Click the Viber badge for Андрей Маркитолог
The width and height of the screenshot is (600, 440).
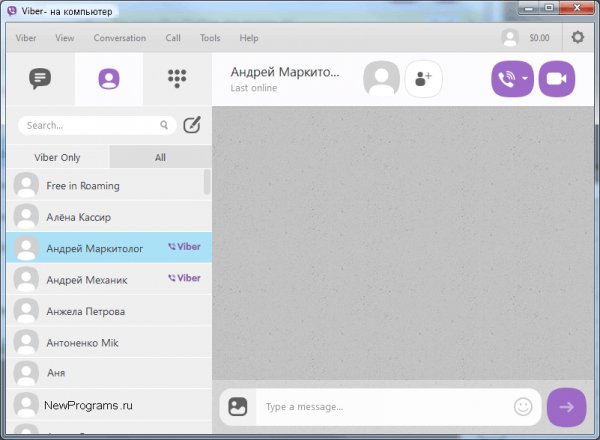point(184,247)
